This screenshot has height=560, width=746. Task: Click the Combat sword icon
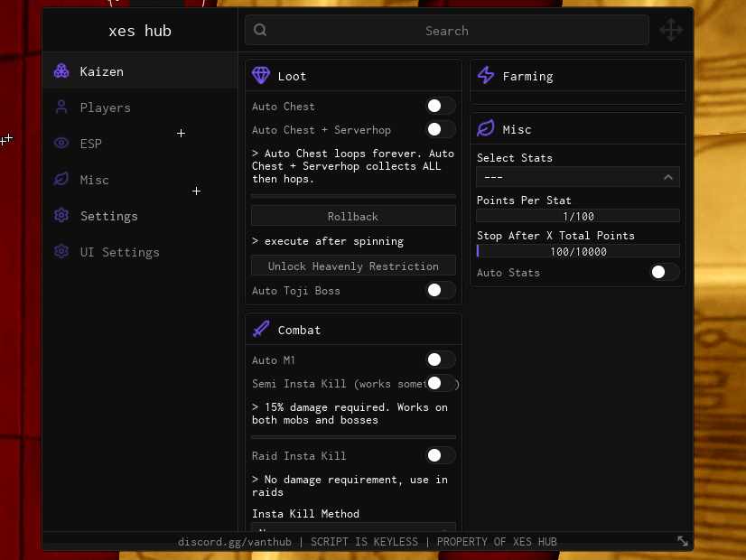261,329
